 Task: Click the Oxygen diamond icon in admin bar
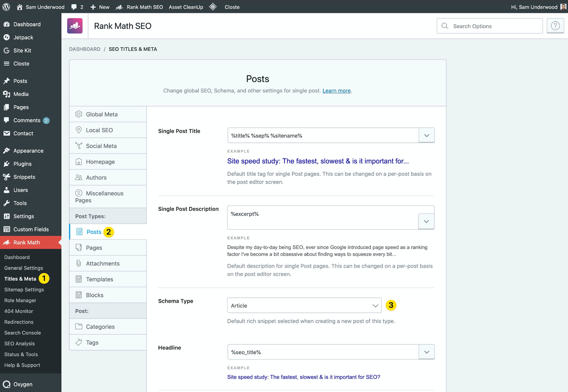point(213,7)
